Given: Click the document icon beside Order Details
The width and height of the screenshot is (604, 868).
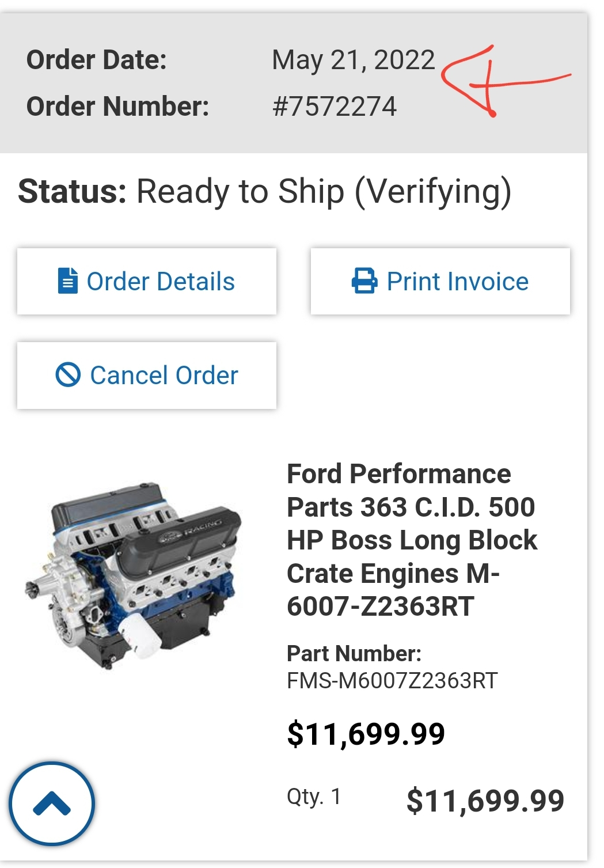Looking at the screenshot, I should (68, 281).
